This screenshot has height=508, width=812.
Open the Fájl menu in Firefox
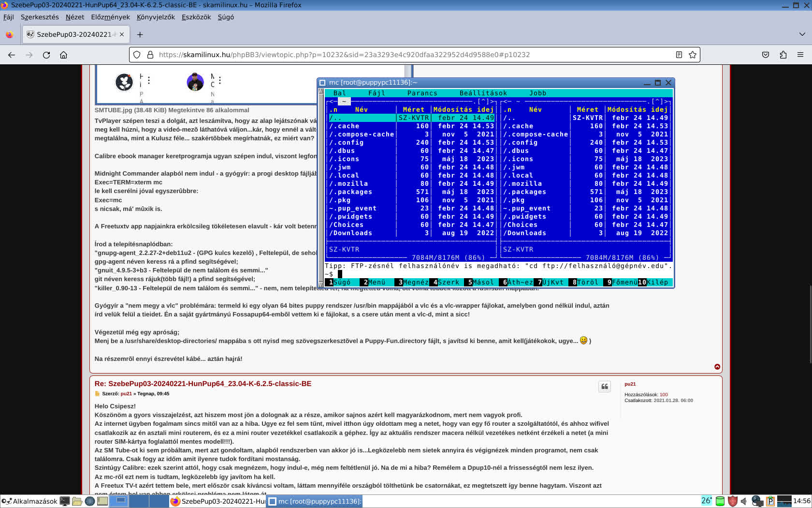tap(9, 17)
